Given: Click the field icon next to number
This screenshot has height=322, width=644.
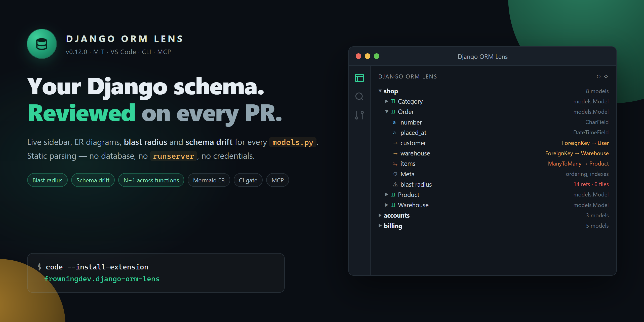Looking at the screenshot, I should click(394, 123).
